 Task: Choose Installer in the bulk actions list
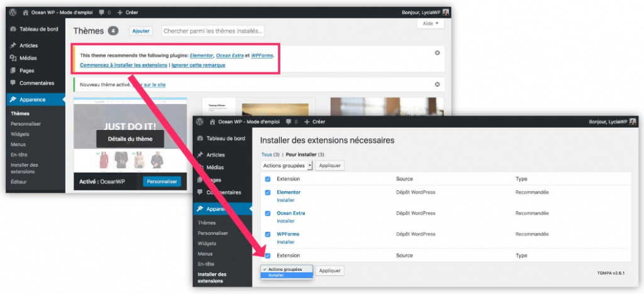tap(287, 276)
